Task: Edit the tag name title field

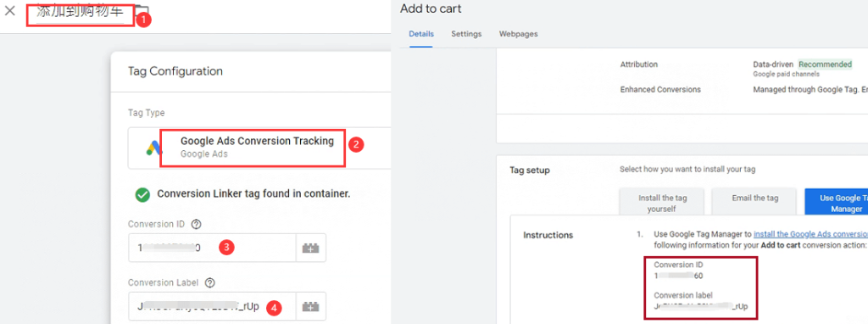Action: point(81,12)
